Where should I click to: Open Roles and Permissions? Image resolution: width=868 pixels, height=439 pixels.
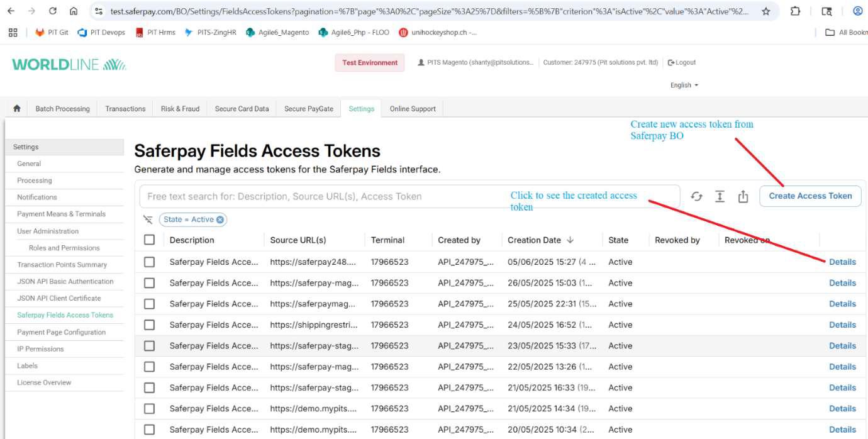pyautogui.click(x=64, y=248)
